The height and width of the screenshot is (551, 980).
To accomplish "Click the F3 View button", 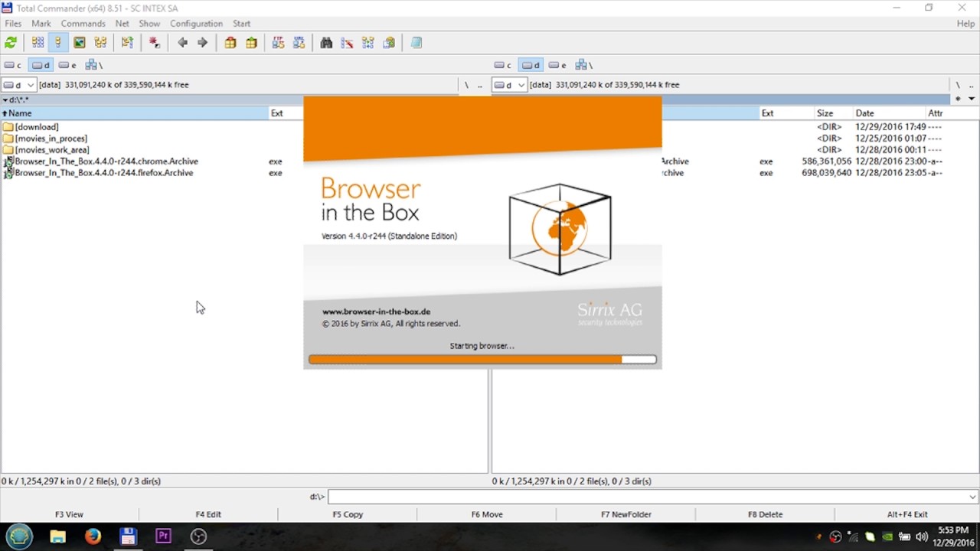I will click(x=69, y=514).
